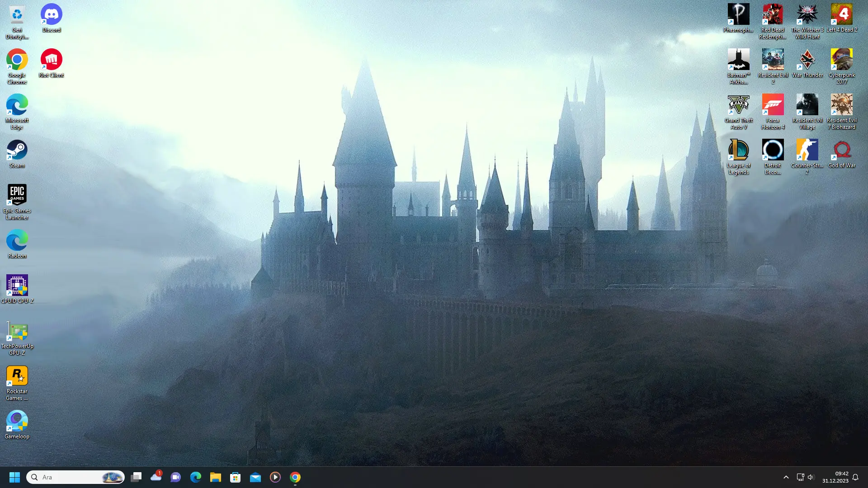Screen dimensions: 868x488
Task: Open the volume speaker tray icon
Action: (x=811, y=477)
